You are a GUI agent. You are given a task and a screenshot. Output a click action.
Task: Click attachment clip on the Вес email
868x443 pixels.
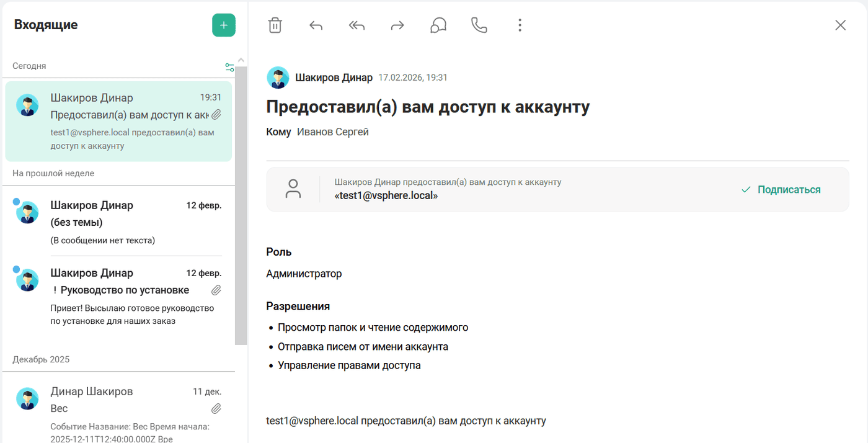point(216,409)
